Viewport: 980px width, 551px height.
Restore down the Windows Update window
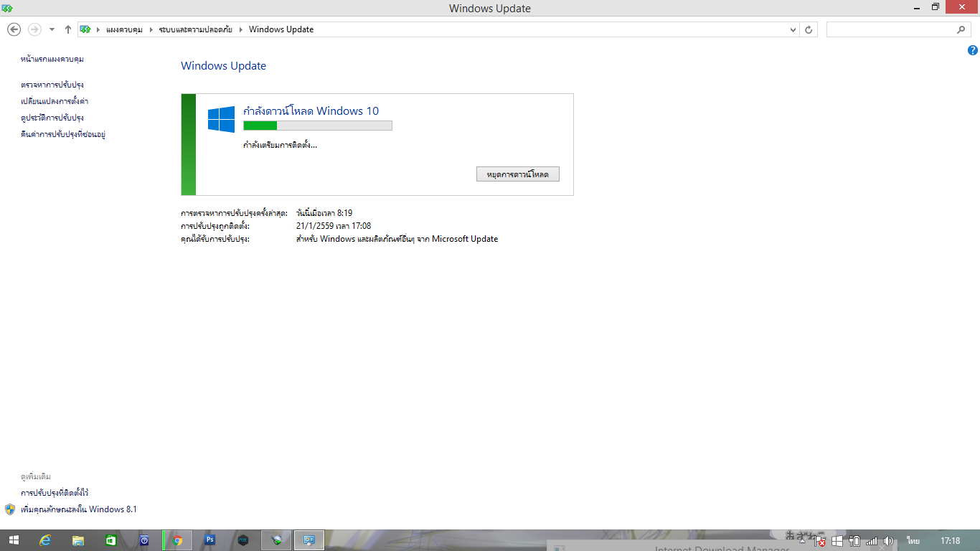(936, 7)
